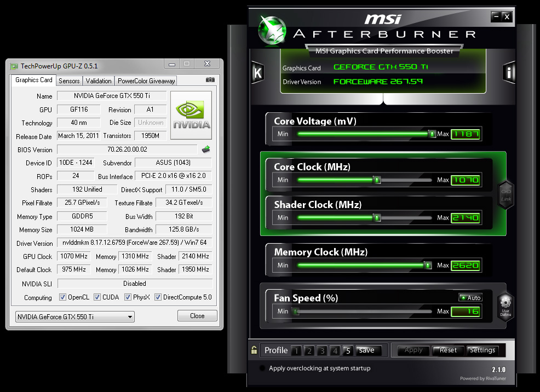Toggle the PhysX checkbox
This screenshot has width=540, height=392.
(x=128, y=297)
